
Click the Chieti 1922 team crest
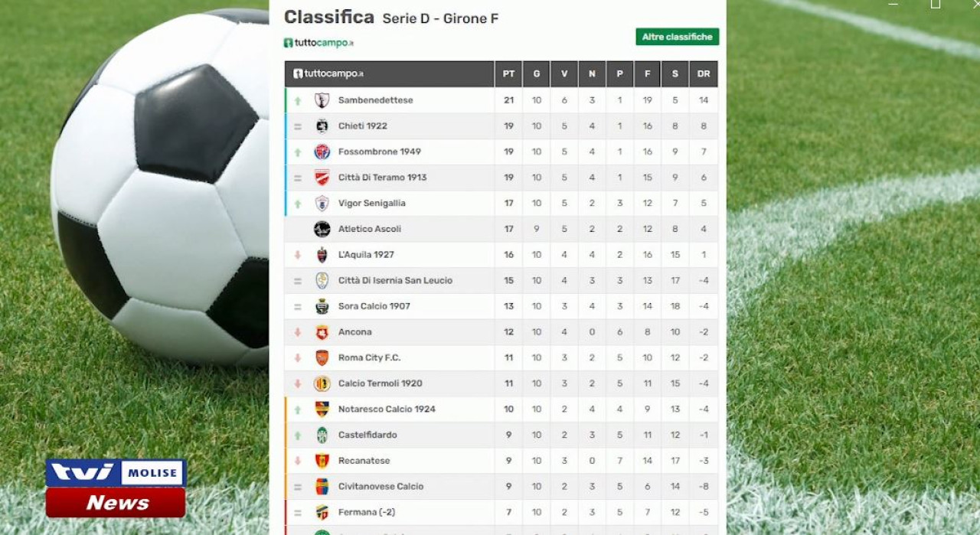(x=322, y=126)
